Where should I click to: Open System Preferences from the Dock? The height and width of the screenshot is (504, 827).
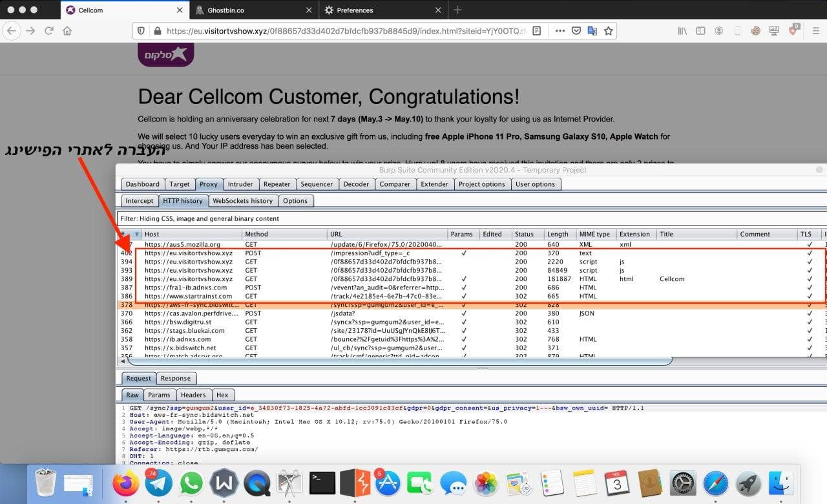point(682,483)
